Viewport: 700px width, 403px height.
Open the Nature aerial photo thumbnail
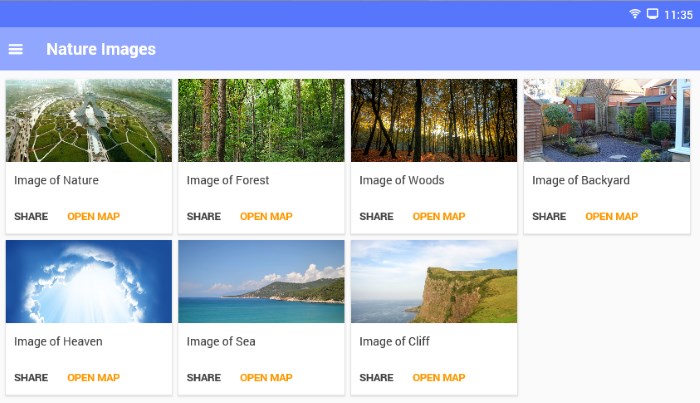tap(89, 120)
